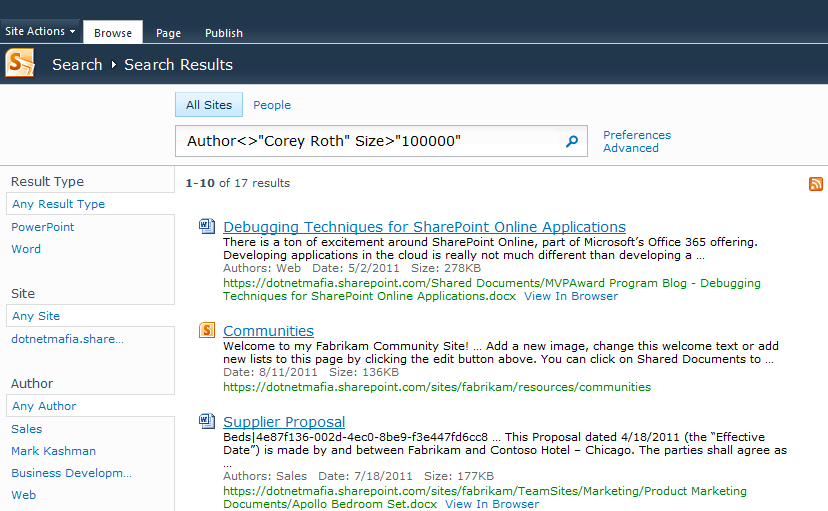This screenshot has height=511, width=828.
Task: Filter by dotnetmafia.share... site
Action: (x=68, y=339)
